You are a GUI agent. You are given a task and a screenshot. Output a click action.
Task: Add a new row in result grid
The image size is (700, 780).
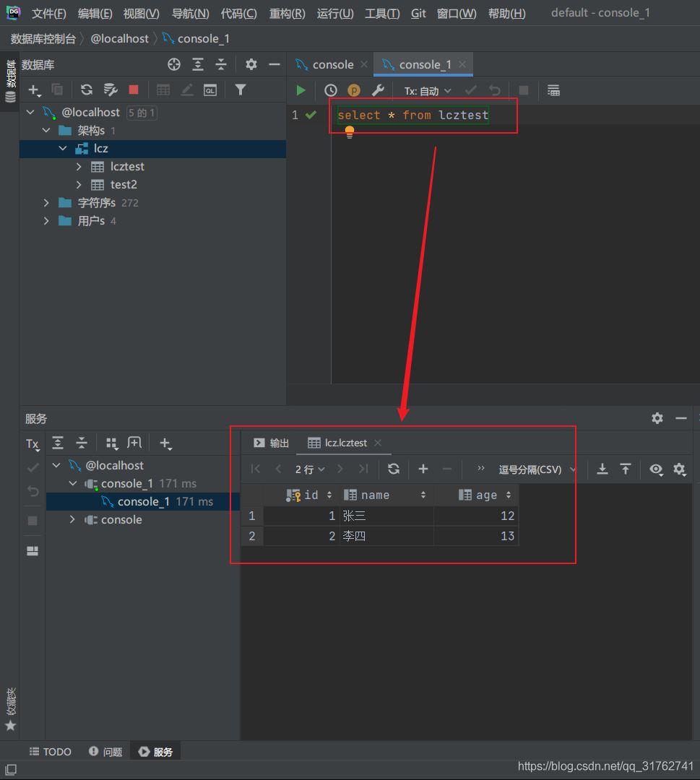[x=423, y=469]
